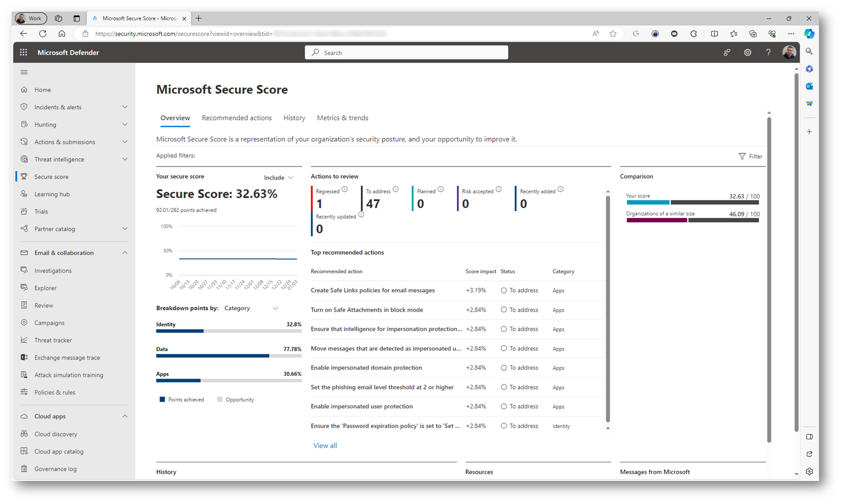Add this page to browser favorites
The height and width of the screenshot is (504, 842).
pyautogui.click(x=613, y=33)
